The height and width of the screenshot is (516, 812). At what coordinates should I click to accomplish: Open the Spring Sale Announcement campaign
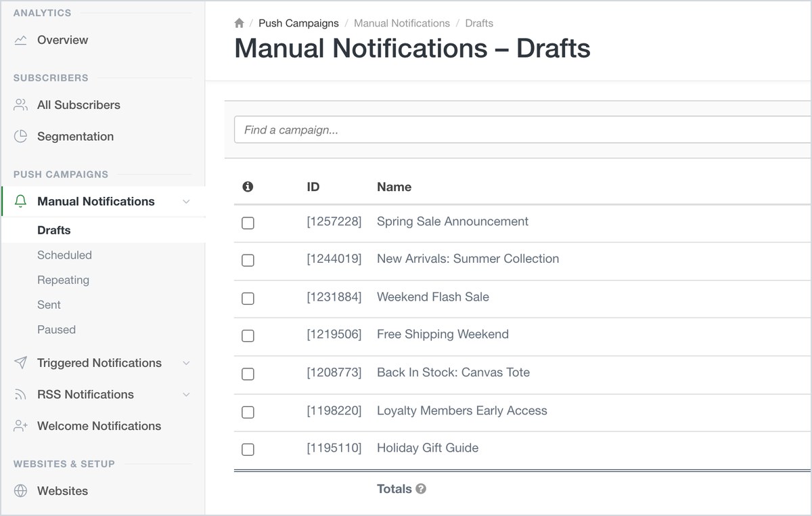[x=453, y=221]
